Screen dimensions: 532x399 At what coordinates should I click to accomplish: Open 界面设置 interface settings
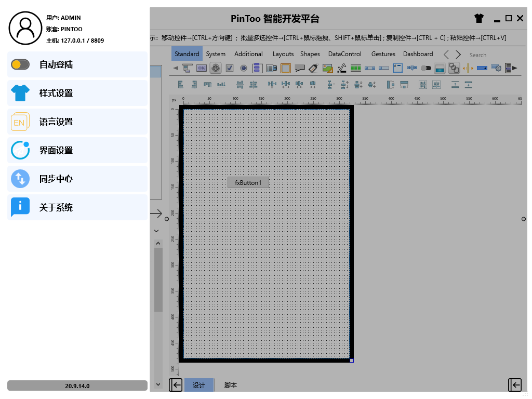tap(77, 150)
